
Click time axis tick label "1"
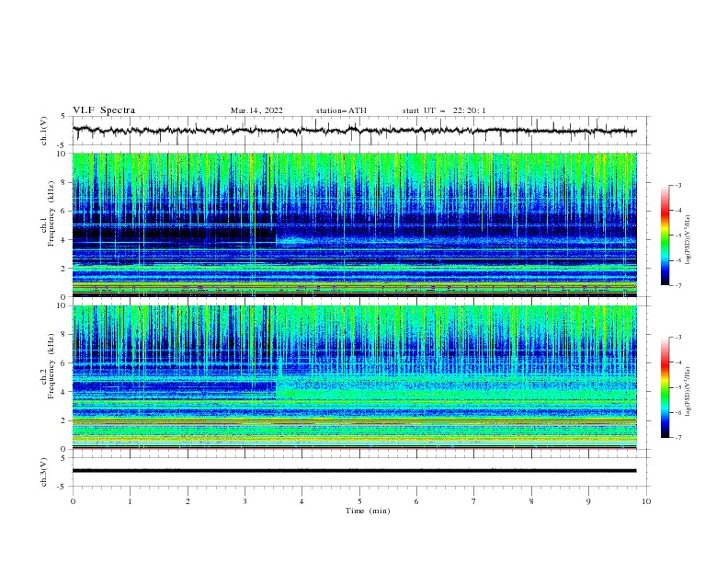130,501
